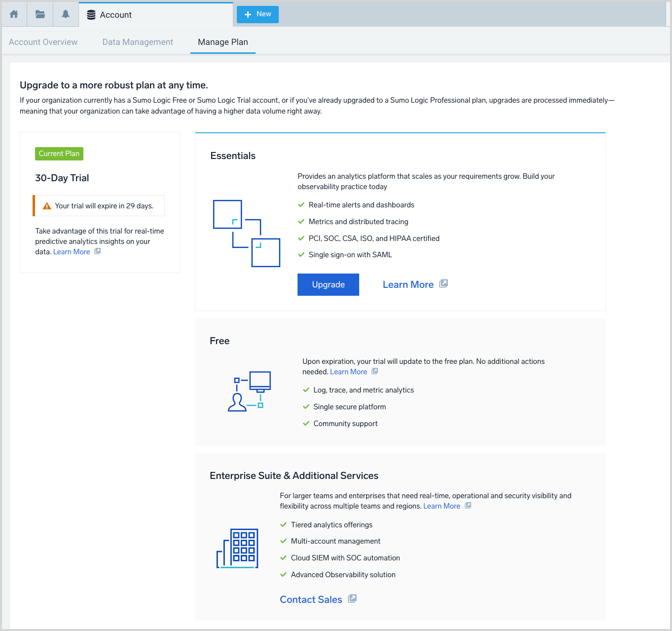Viewport: 672px width, 631px height.
Task: Click external link icon beside Essentials Learn More
Action: pos(444,284)
